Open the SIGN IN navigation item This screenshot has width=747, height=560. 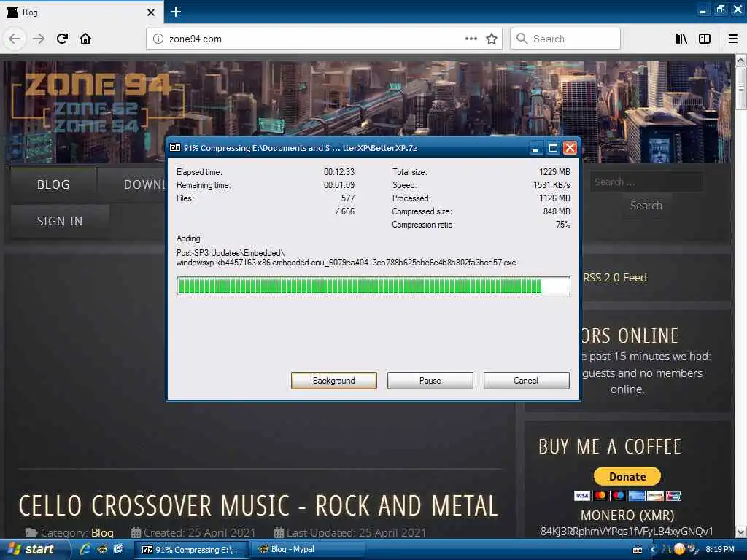60,222
